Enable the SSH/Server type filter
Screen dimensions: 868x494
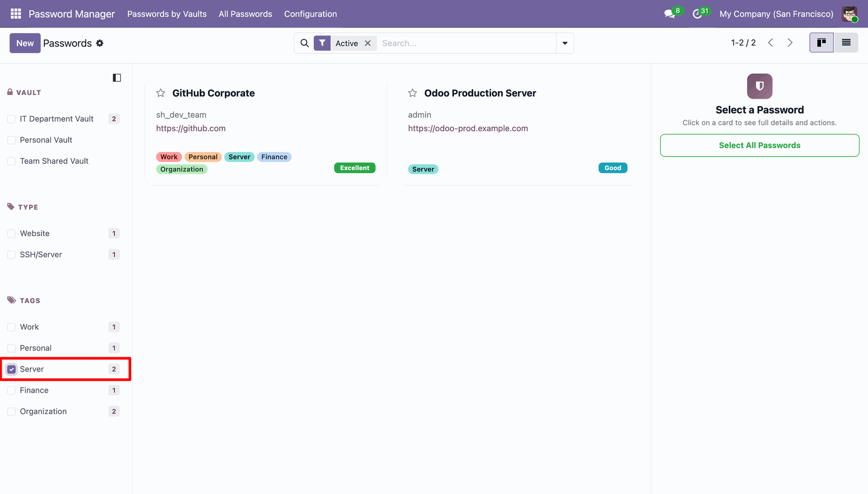point(12,255)
